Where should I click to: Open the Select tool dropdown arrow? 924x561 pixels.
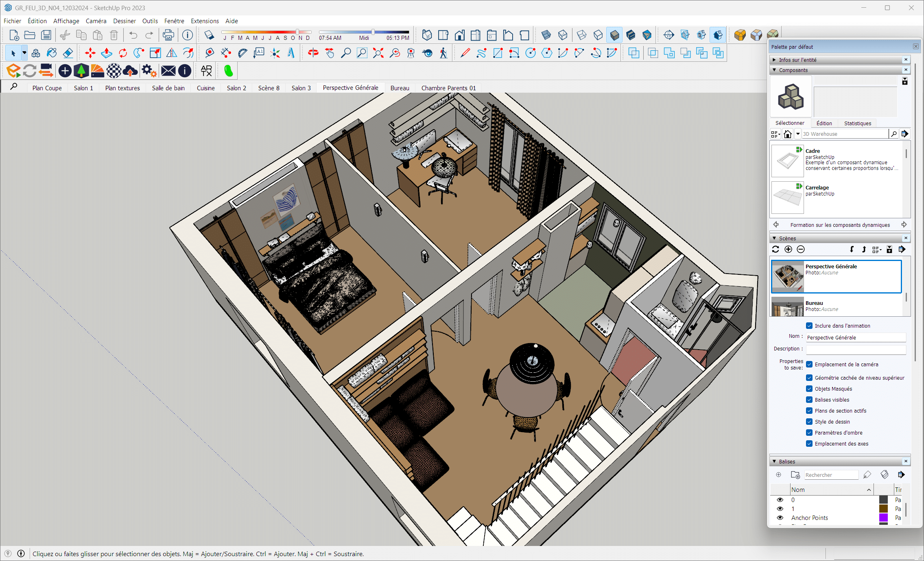point(24,53)
